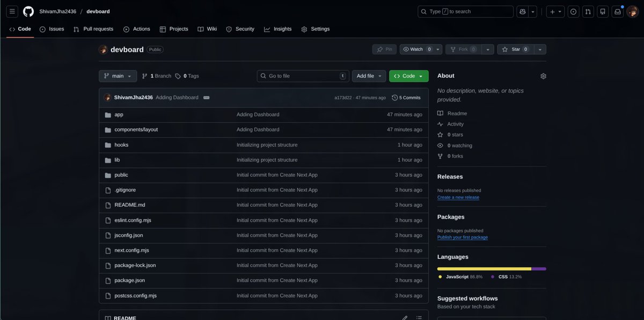Click the public folder icon
This screenshot has height=320, width=644.
point(108,175)
